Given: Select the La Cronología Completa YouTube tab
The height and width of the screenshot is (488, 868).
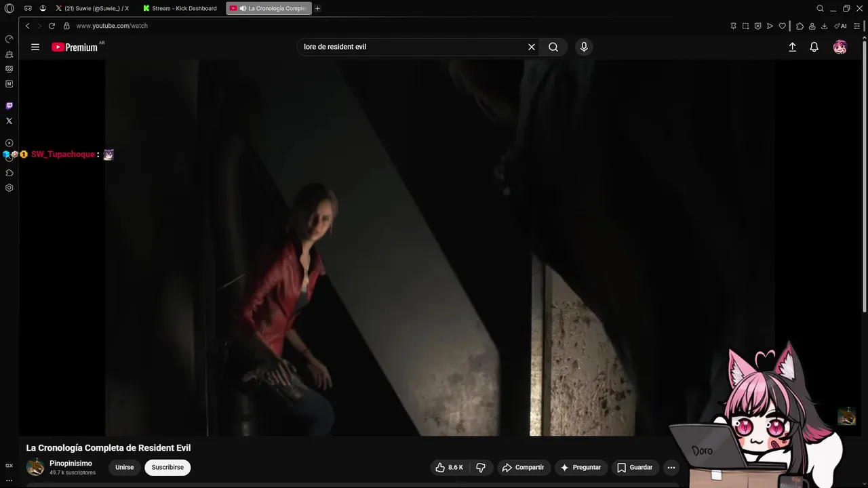Looking at the screenshot, I should (268, 8).
